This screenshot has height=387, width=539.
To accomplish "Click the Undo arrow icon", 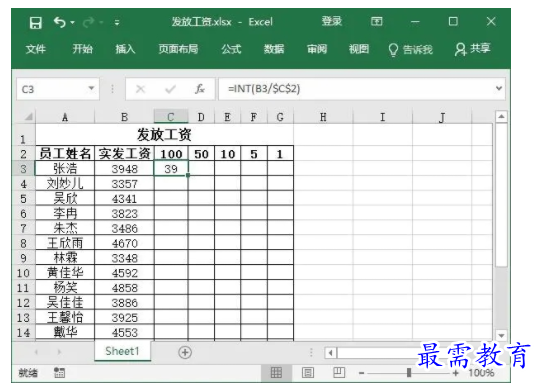I will point(60,23).
